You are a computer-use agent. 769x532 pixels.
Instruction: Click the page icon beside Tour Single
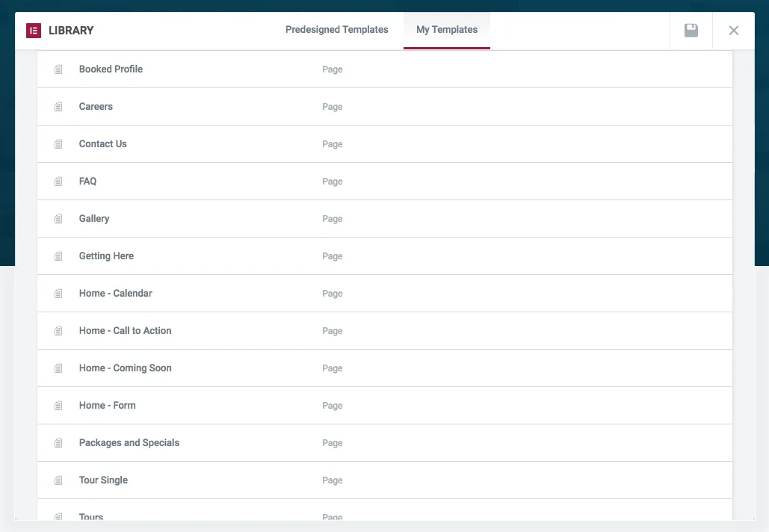(58, 480)
